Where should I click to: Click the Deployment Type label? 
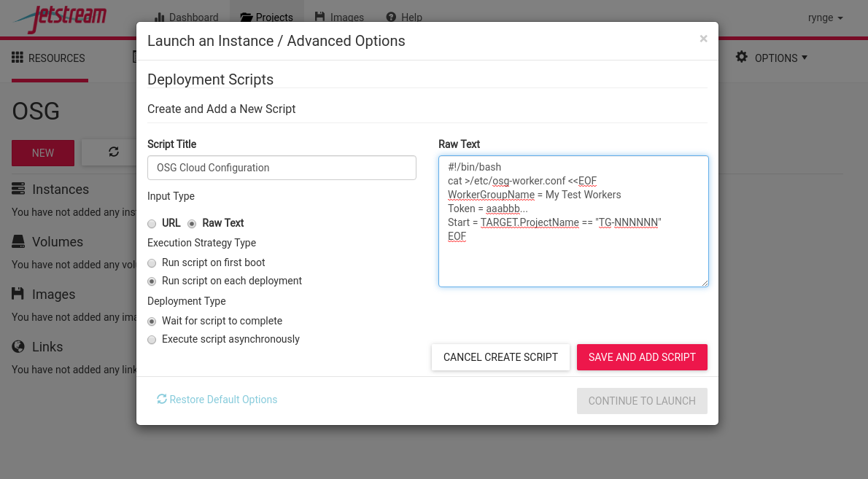point(187,301)
